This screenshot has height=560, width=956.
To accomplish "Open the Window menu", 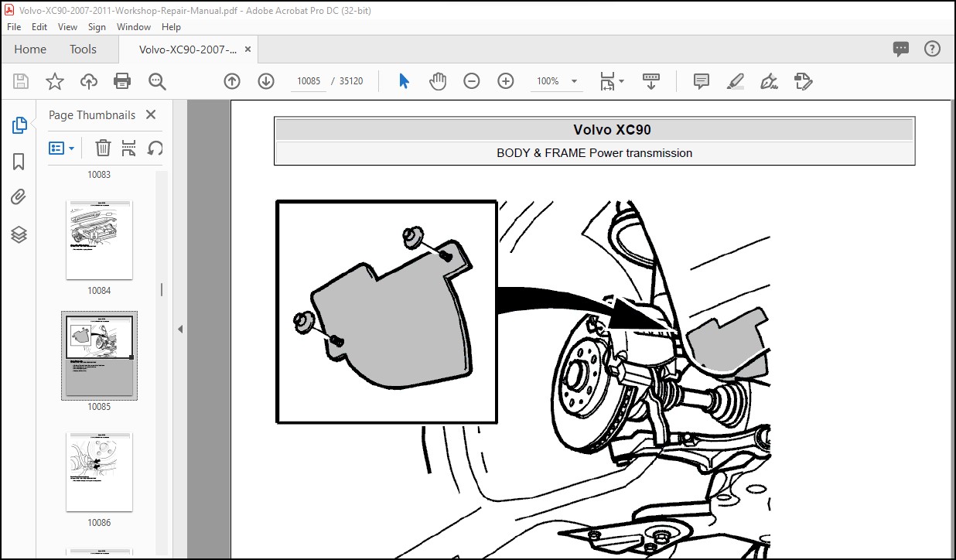I will click(134, 26).
